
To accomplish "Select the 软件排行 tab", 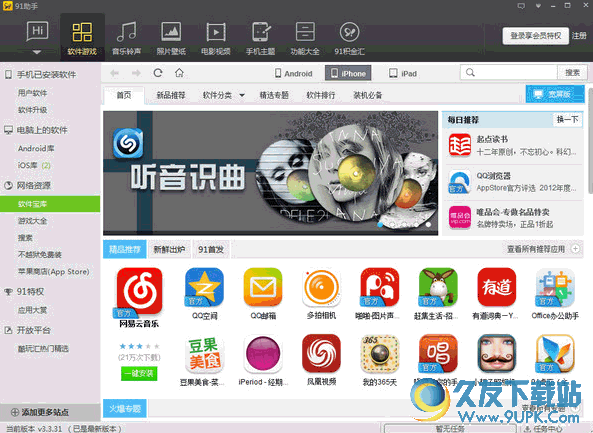I will [321, 95].
